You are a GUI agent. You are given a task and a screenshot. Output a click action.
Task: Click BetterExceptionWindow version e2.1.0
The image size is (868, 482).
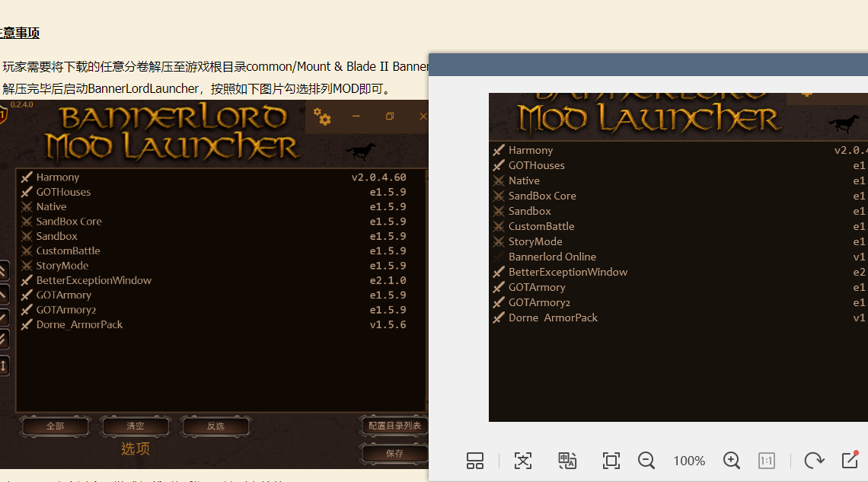[388, 280]
